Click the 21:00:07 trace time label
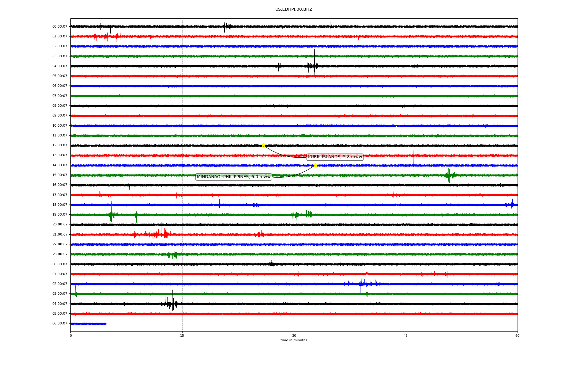 pos(60,235)
